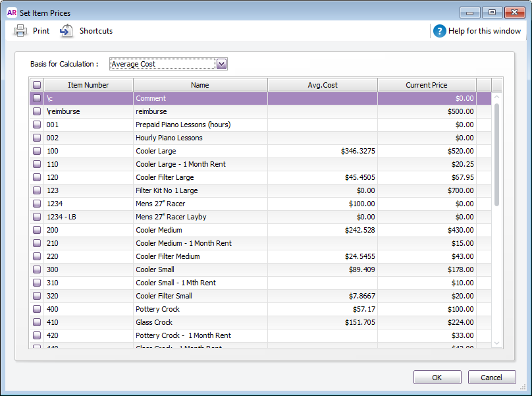Click the Print printer icon

tap(20, 31)
